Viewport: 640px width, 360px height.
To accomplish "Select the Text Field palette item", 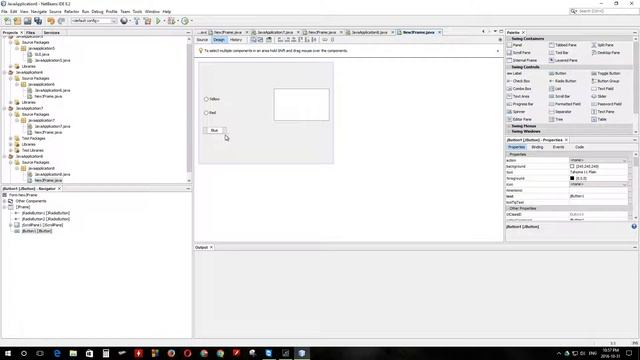I will click(x=602, y=89).
